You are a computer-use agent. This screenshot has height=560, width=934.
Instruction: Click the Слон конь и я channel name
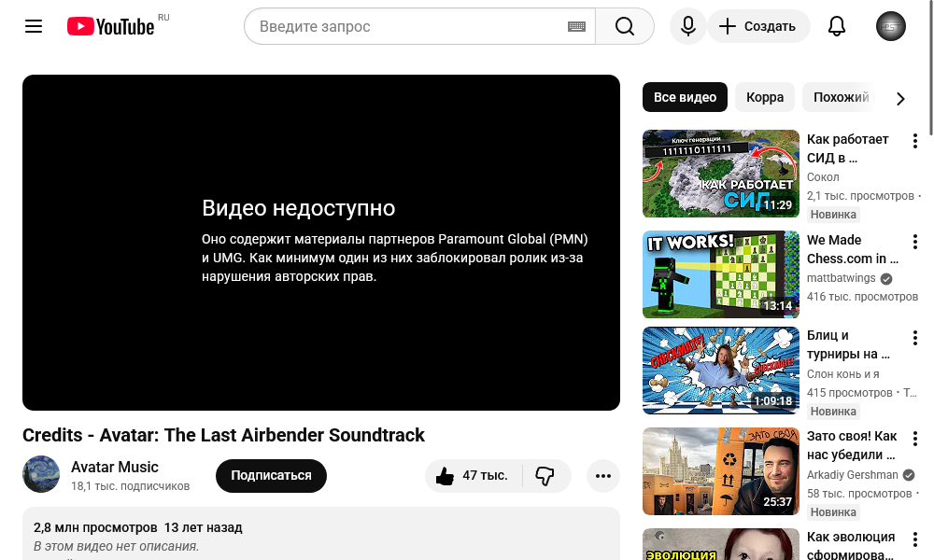click(842, 373)
